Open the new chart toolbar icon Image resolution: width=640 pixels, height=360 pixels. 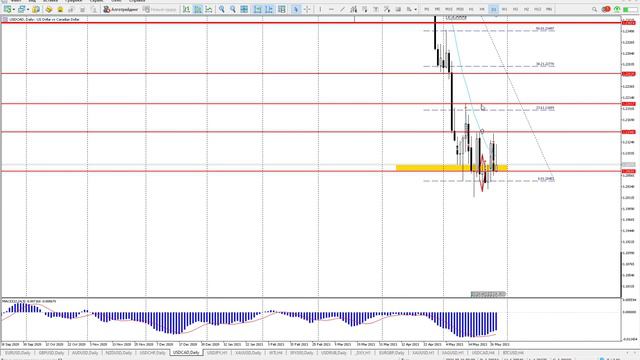point(7,9)
